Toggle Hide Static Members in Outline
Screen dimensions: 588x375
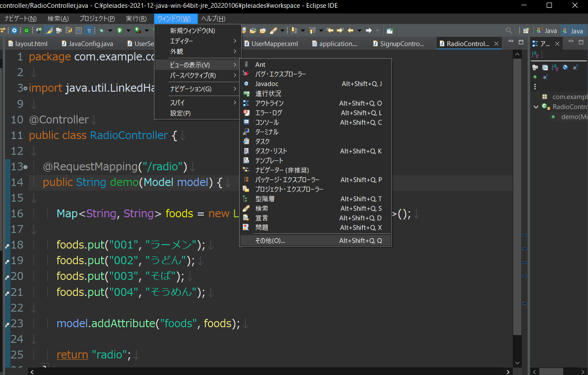coord(576,67)
